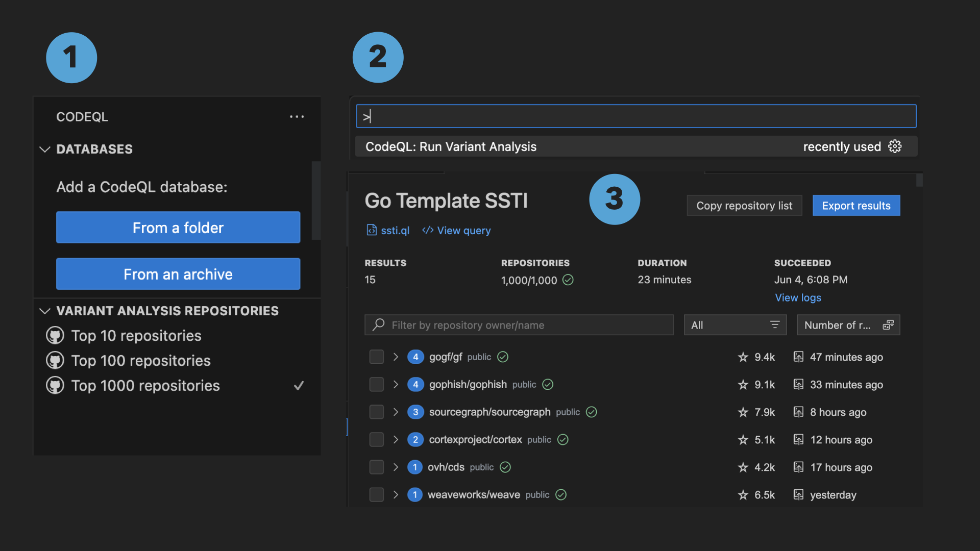Collapse the DATABASES section
Viewport: 980px width, 551px height.
[45, 149]
